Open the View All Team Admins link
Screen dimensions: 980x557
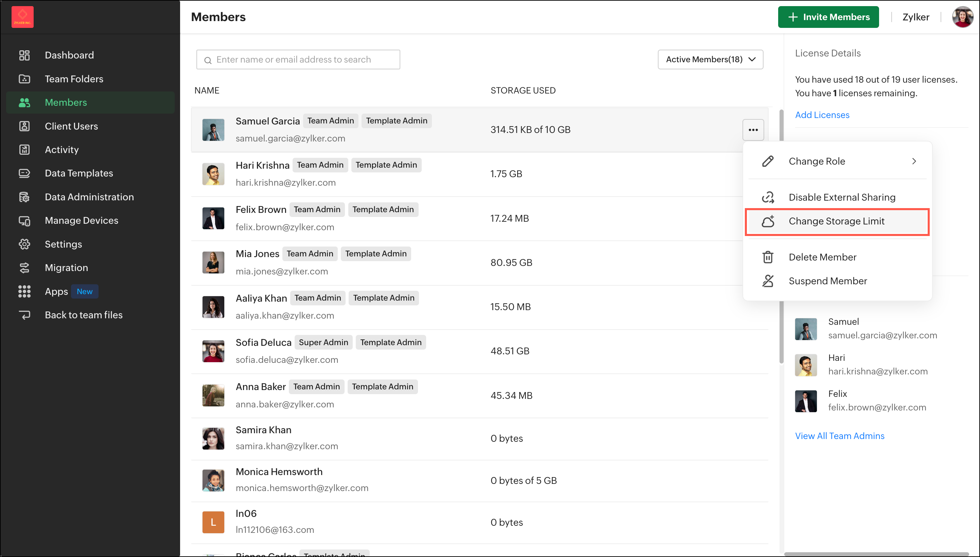coord(839,436)
